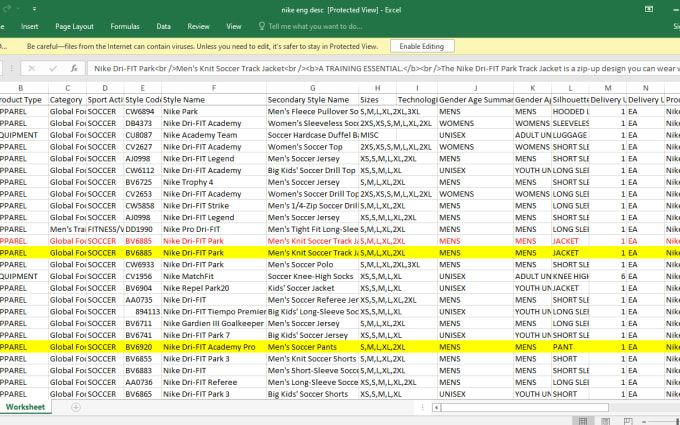This screenshot has height=425, width=680.
Task: Select column M header
Action: pos(608,88)
